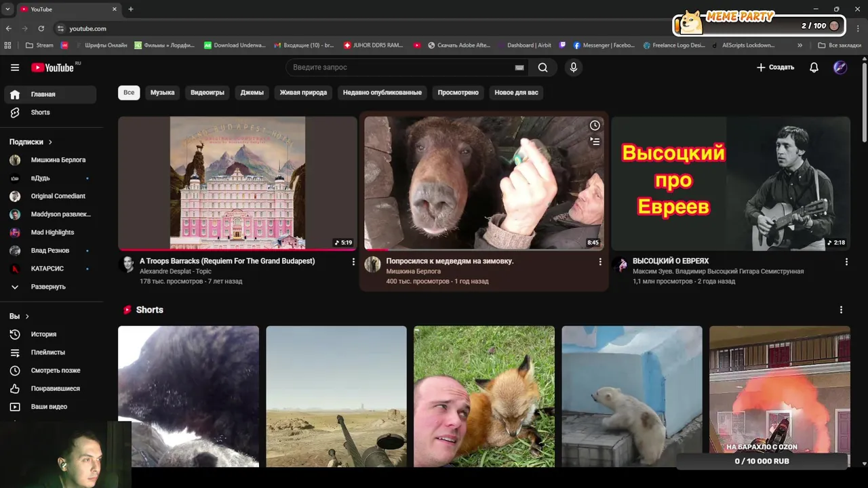This screenshot has height=488, width=868.
Task: Expand the Подписки section arrow
Action: (x=50, y=142)
